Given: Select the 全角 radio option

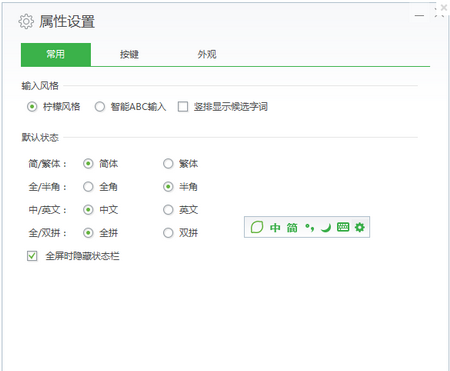Looking at the screenshot, I should (x=88, y=187).
